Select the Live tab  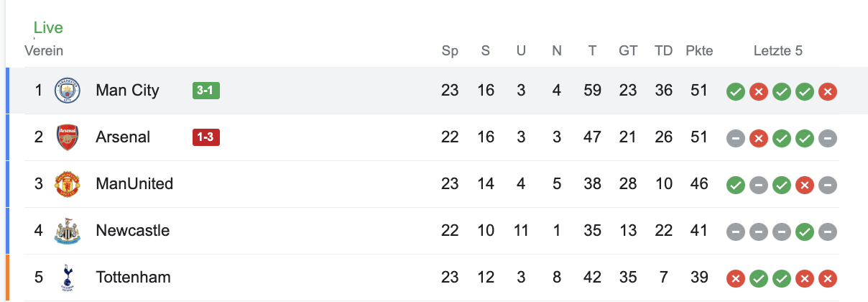click(x=48, y=28)
